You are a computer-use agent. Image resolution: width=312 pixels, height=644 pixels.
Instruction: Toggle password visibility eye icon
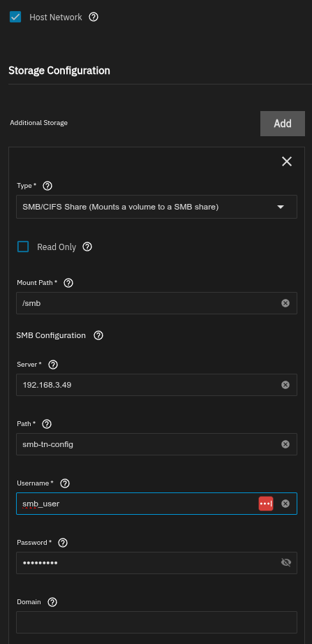[286, 563]
